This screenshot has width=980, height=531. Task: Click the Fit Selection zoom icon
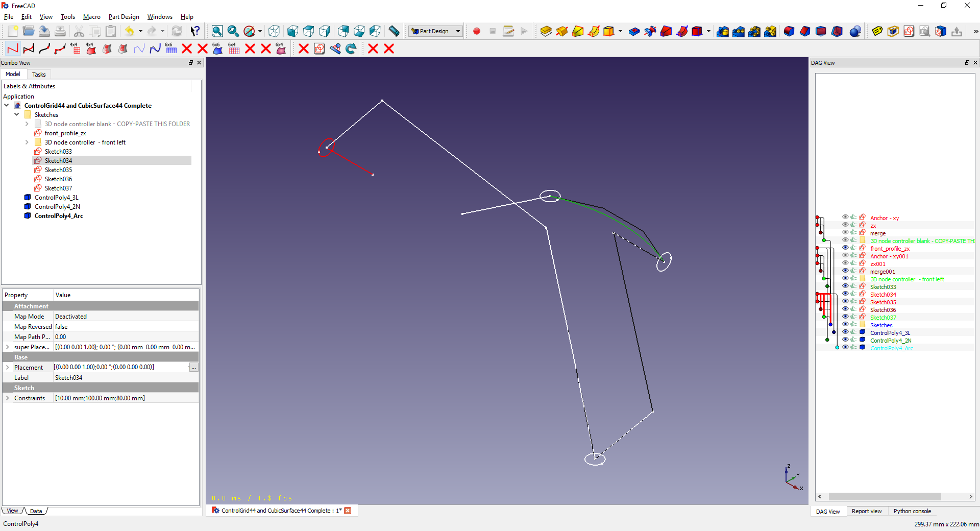pos(233,31)
